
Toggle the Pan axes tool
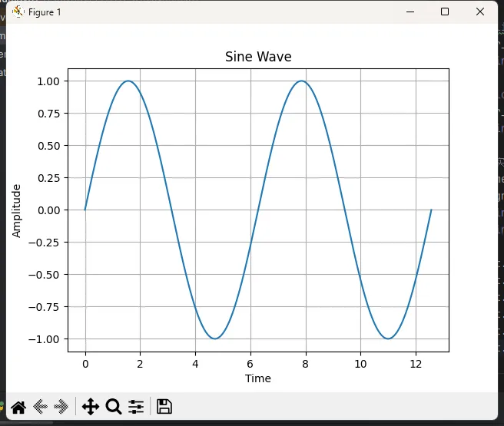(x=90, y=407)
